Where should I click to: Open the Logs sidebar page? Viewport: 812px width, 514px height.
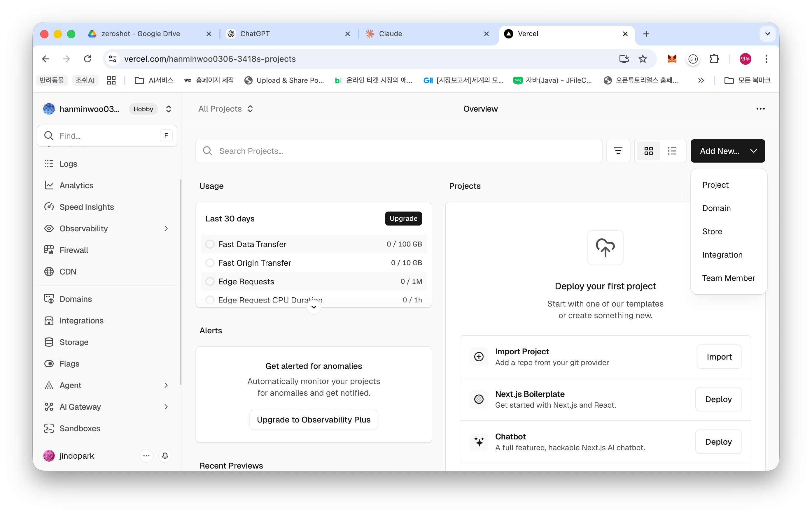[x=106, y=164]
